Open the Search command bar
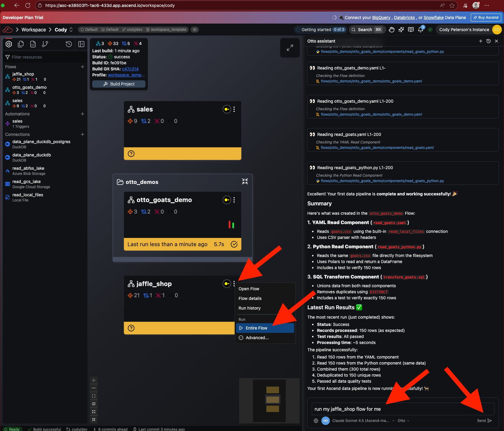The height and width of the screenshot is (431, 504). 367,30
